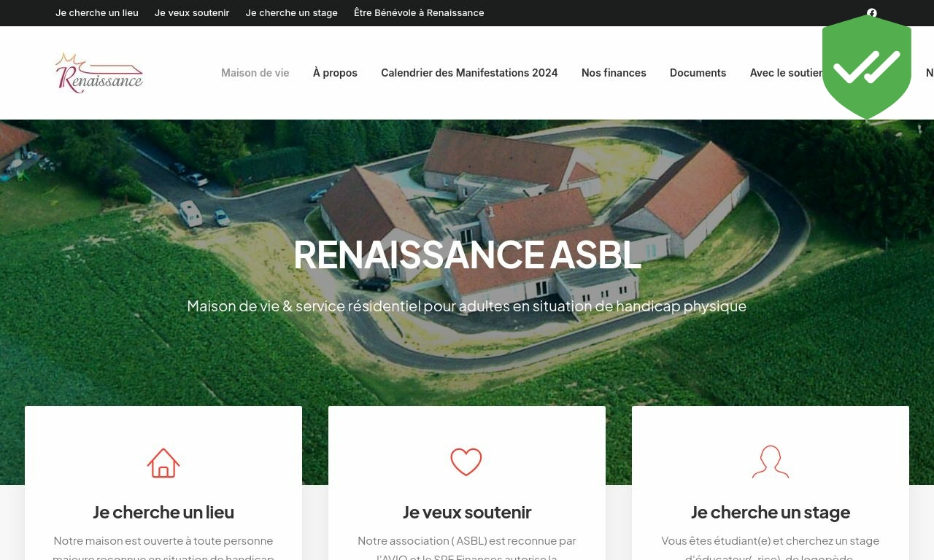Open the Avec le soutien menu item
Image resolution: width=934 pixels, height=560 pixels.
pyautogui.click(x=786, y=73)
